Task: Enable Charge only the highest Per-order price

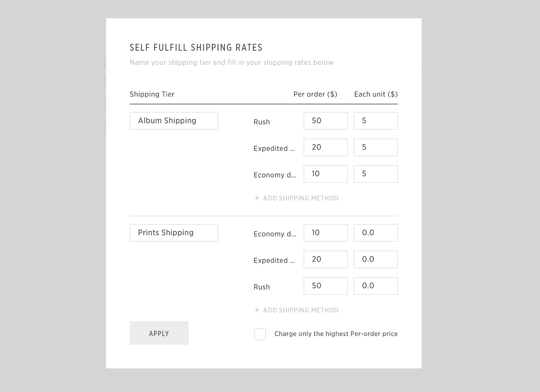Action: click(260, 334)
